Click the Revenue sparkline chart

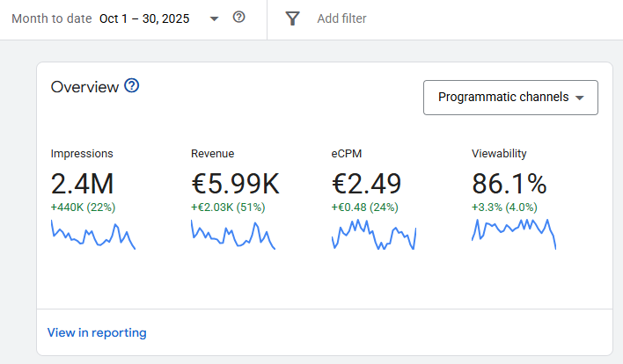pyautogui.click(x=232, y=235)
